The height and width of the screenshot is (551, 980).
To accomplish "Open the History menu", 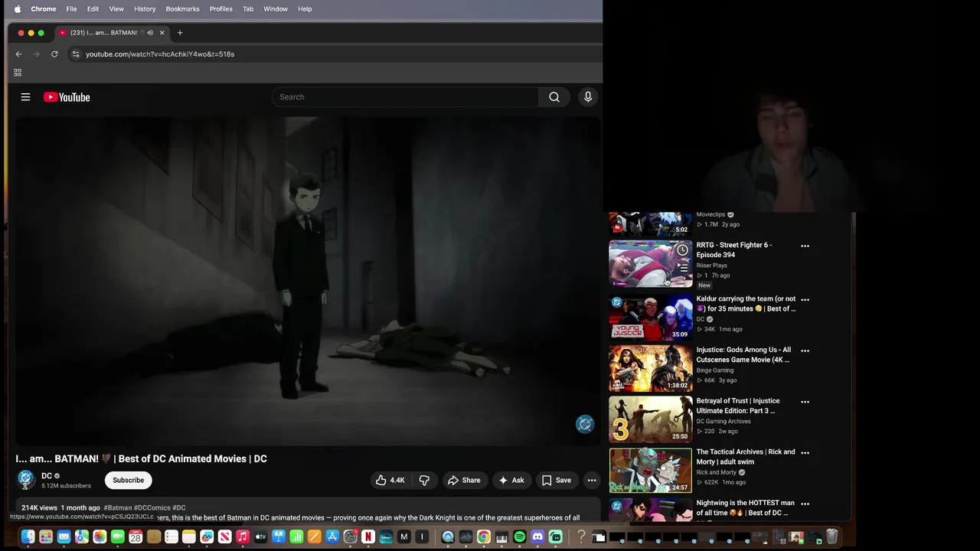I will coord(145,9).
